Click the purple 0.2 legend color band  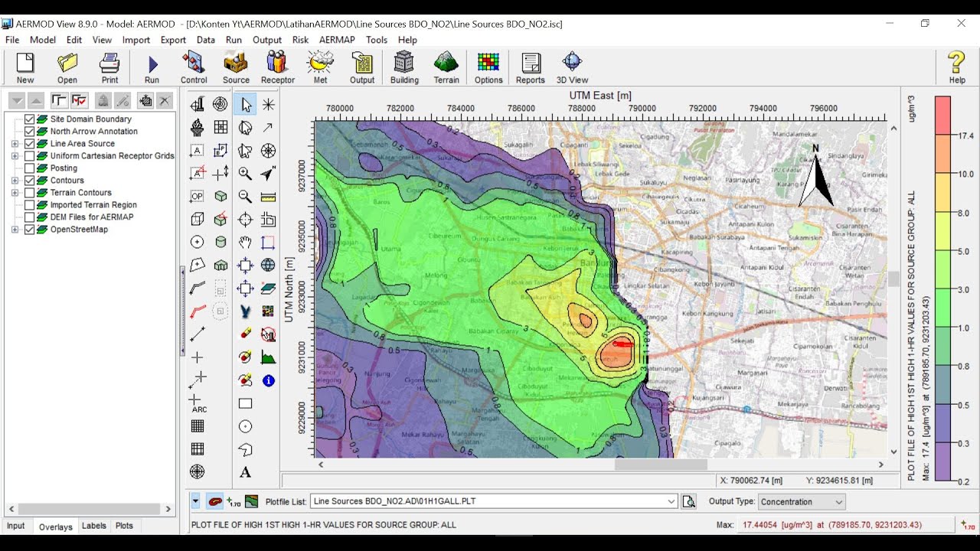click(942, 463)
